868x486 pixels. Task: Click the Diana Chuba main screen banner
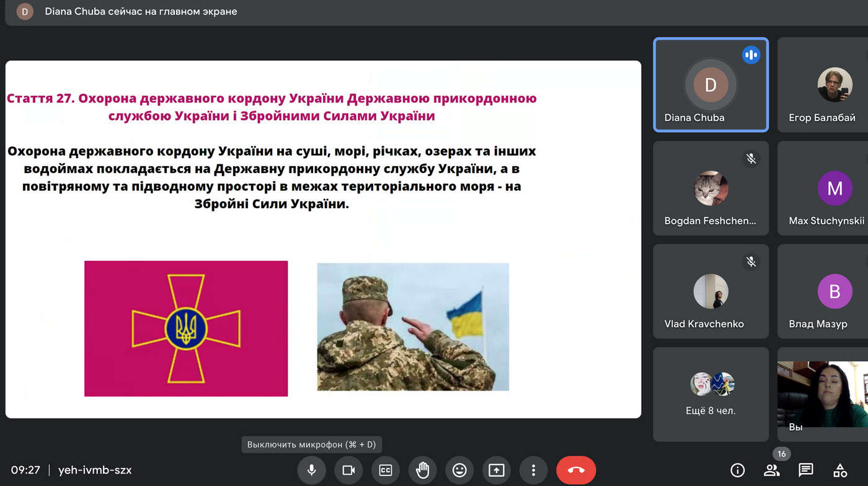[x=140, y=12]
